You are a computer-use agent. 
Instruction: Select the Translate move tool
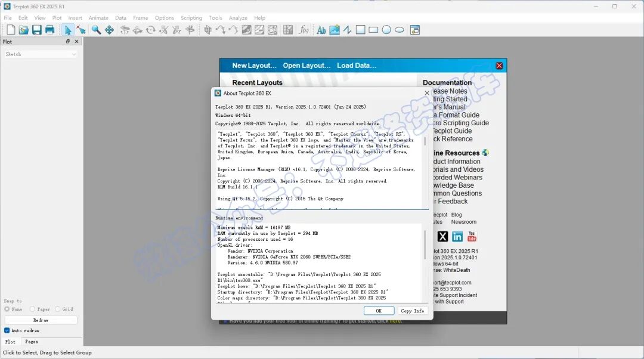109,30
